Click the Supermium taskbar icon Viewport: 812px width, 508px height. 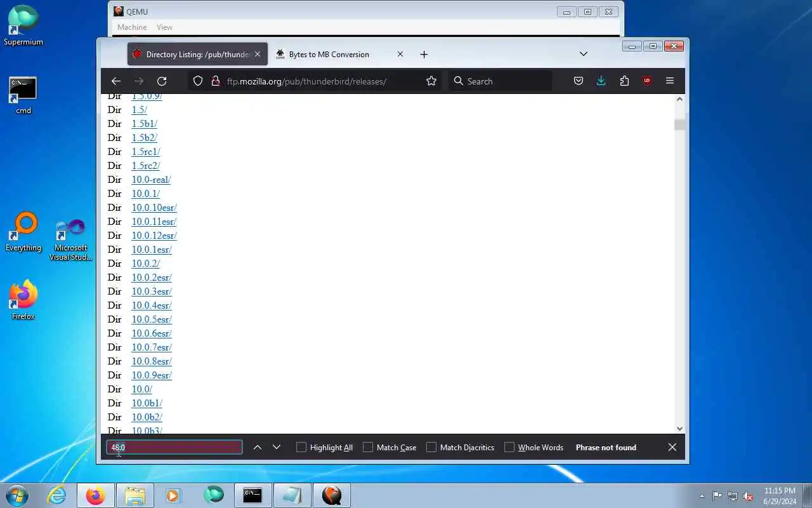pyautogui.click(x=214, y=495)
